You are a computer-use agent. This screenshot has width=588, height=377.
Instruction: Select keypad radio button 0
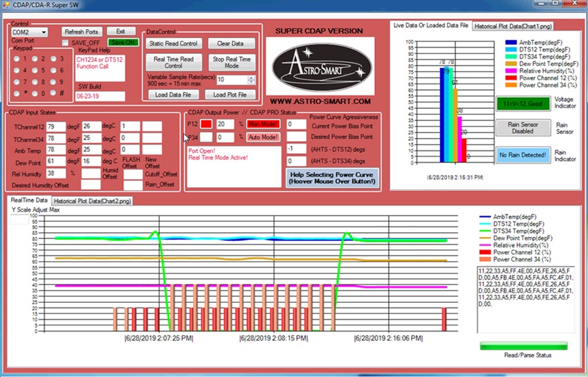point(35,93)
